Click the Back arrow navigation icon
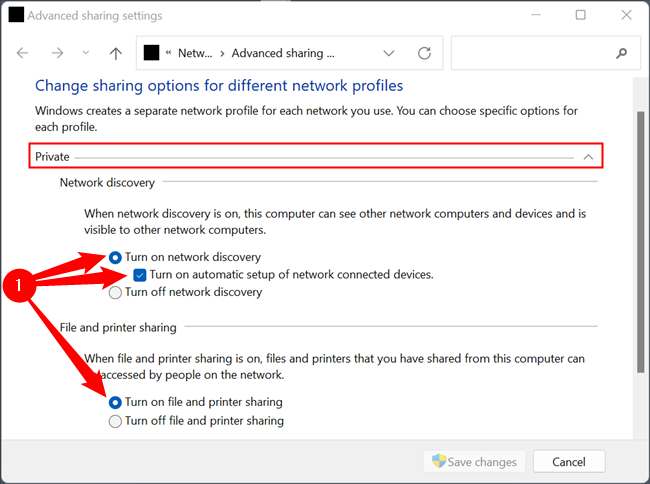 (23, 53)
